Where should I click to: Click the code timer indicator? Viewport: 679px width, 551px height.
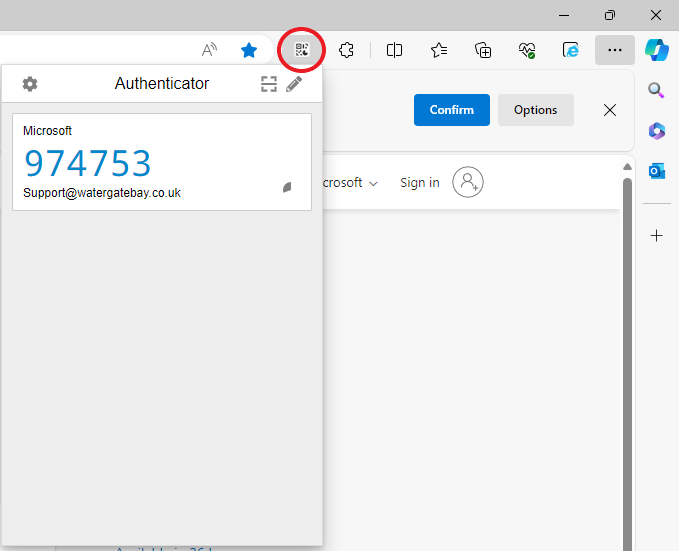point(287,187)
